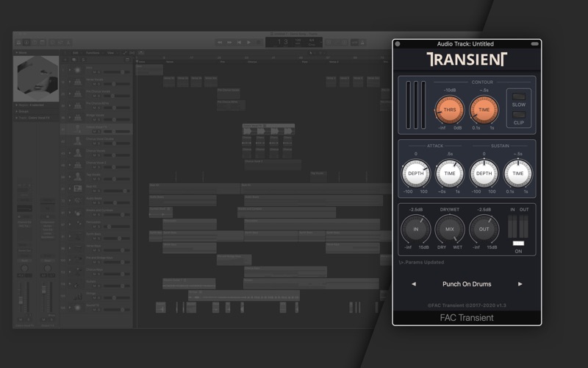This screenshot has height=368, width=588.
Task: Click the THRS threshold knob in Contour
Action: coord(450,110)
